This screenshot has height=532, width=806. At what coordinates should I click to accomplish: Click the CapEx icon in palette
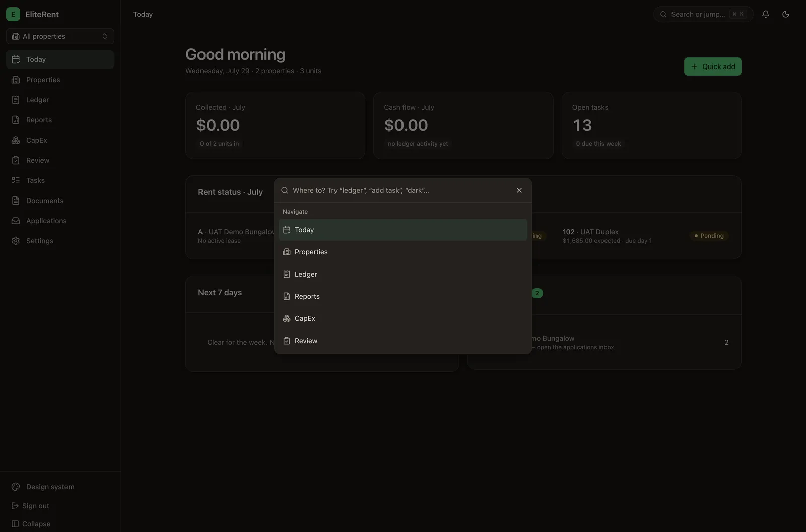click(x=287, y=318)
